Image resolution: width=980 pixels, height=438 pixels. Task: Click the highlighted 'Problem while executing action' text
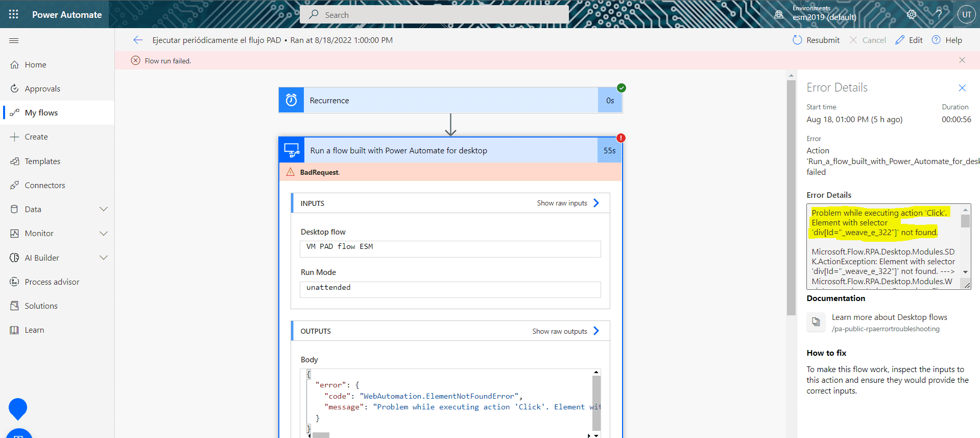coord(879,222)
